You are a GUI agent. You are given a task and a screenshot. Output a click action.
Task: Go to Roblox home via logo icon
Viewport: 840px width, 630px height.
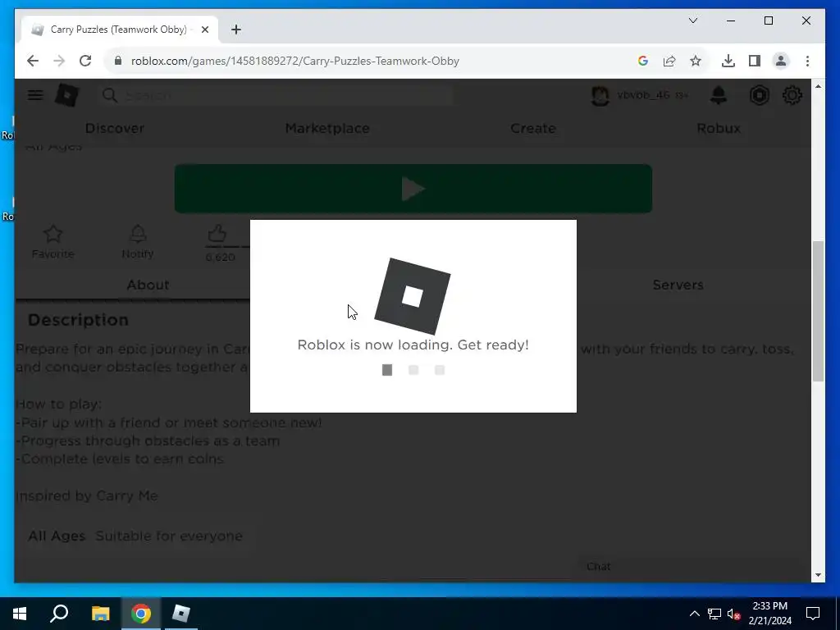pyautogui.click(x=67, y=95)
